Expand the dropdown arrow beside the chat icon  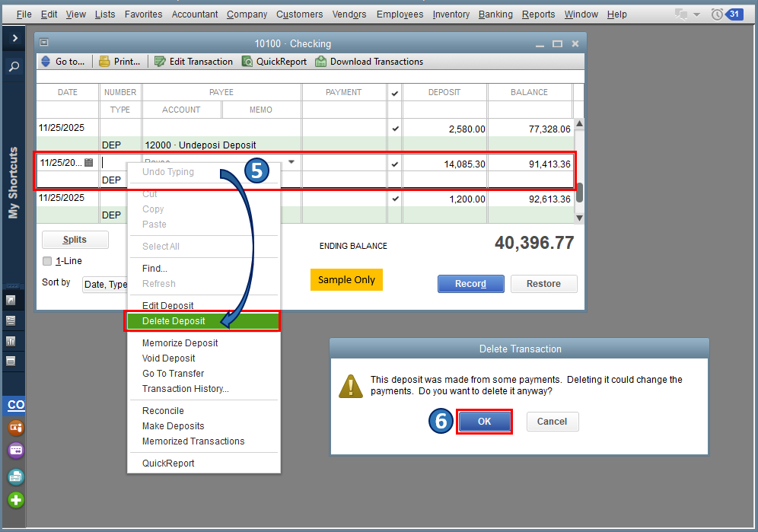(696, 14)
